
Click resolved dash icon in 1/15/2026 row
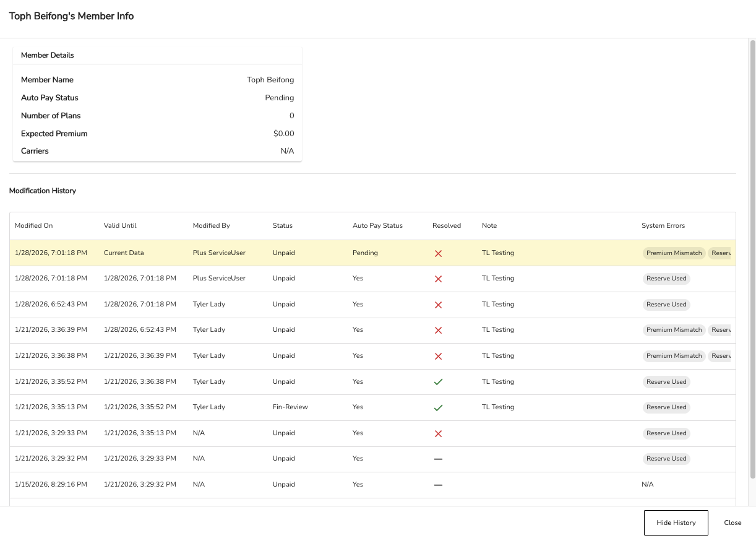tap(438, 485)
